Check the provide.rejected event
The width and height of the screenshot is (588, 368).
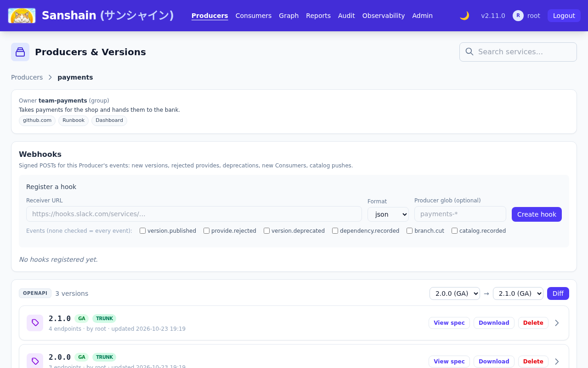coord(206,231)
